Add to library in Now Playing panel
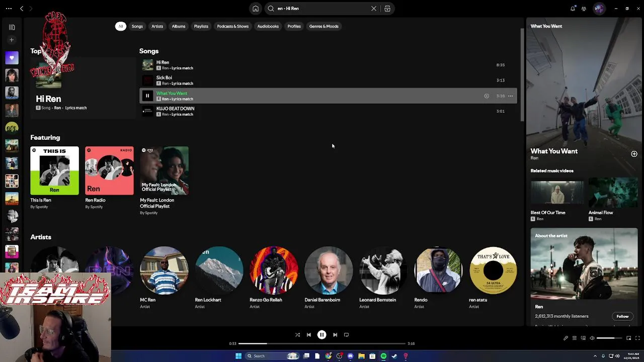 pyautogui.click(x=634, y=154)
